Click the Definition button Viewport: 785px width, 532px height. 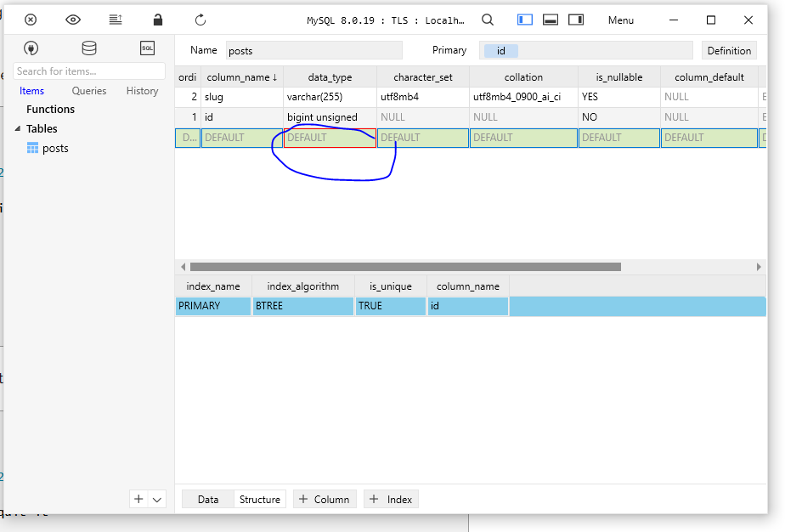coord(729,50)
